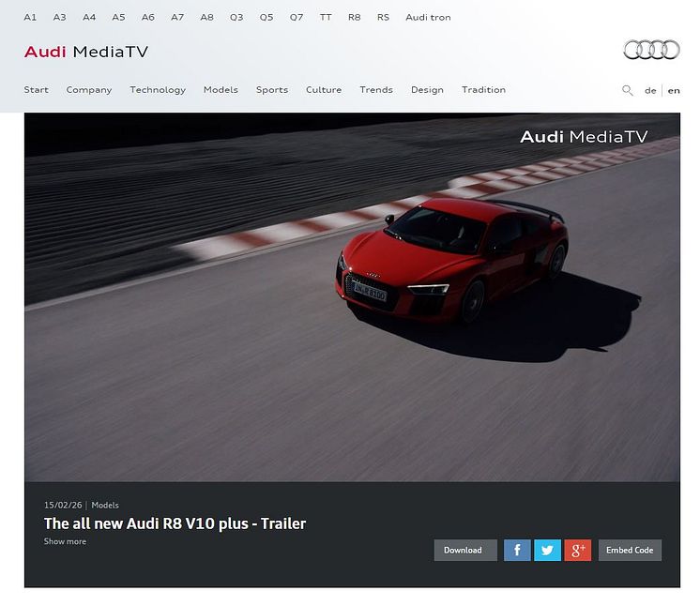Share the video on Google Plus

pos(578,550)
